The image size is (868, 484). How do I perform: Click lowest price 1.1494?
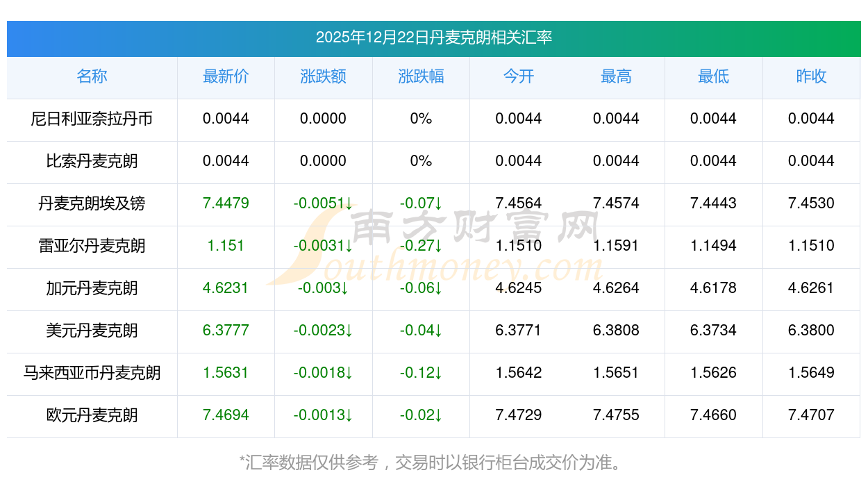pos(713,246)
